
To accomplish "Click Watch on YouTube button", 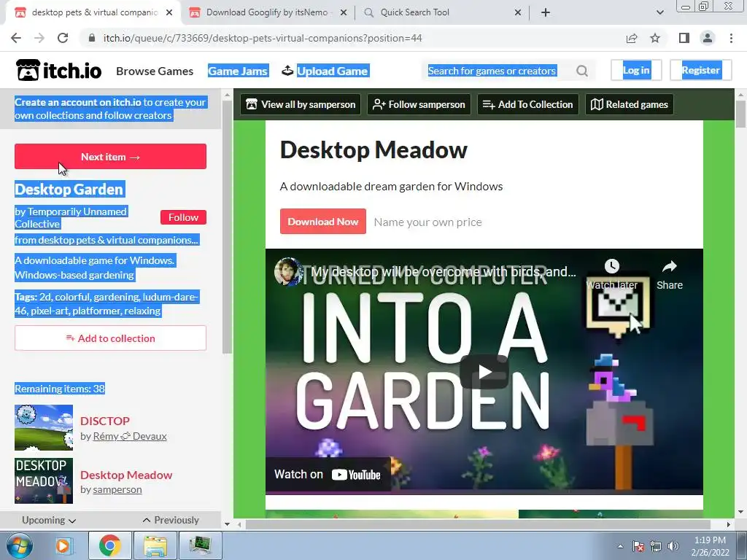I will pos(328,474).
